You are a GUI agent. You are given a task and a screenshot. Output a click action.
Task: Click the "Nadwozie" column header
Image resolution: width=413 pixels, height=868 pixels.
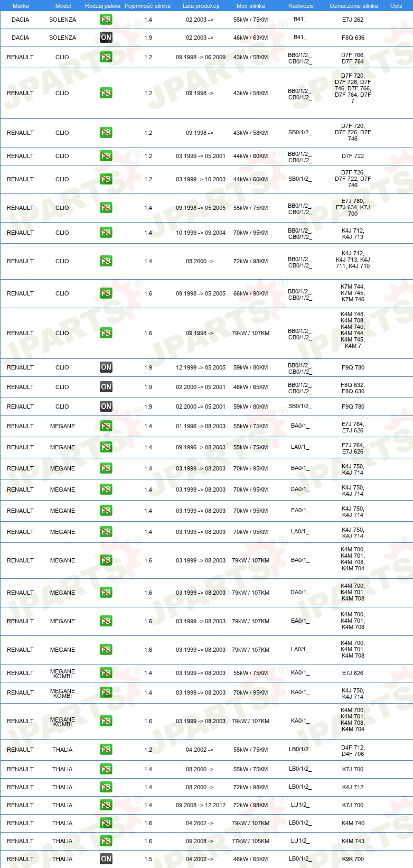[x=301, y=6]
